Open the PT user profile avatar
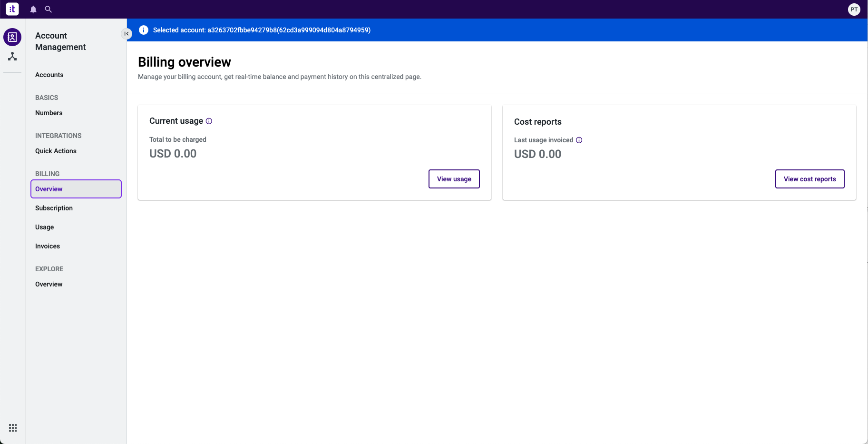The image size is (868, 444). pos(854,10)
